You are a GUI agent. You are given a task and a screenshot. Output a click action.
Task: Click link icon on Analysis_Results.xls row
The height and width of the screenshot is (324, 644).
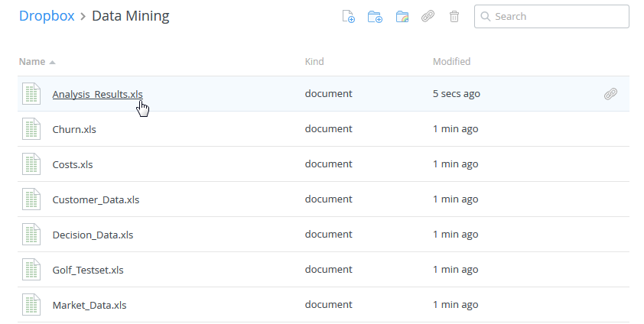click(610, 94)
